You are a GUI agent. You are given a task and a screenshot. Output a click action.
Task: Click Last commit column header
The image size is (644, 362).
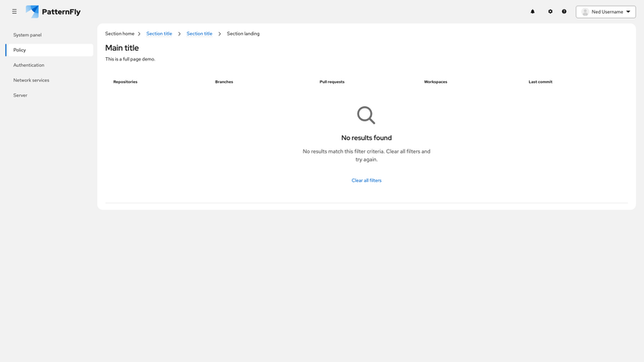(x=540, y=82)
